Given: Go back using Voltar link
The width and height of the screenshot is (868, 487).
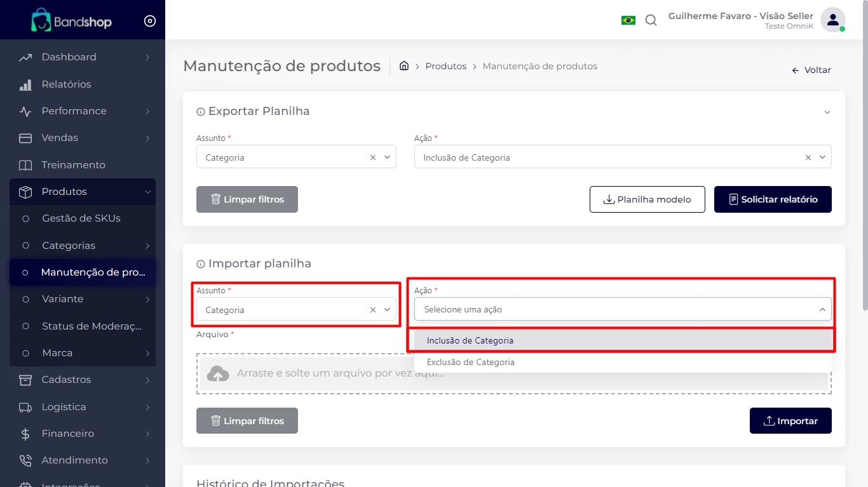Looking at the screenshot, I should coord(811,70).
